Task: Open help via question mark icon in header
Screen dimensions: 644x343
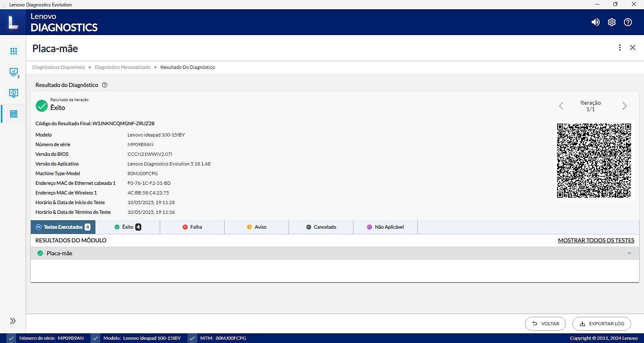Action: tap(628, 22)
